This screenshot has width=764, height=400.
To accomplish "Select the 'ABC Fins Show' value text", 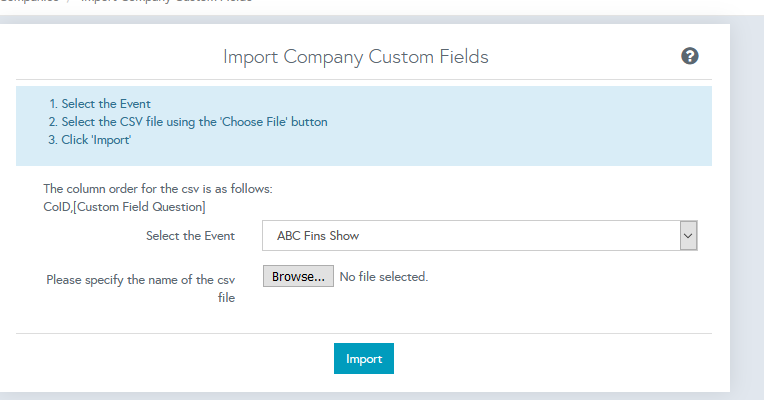I will pos(318,236).
